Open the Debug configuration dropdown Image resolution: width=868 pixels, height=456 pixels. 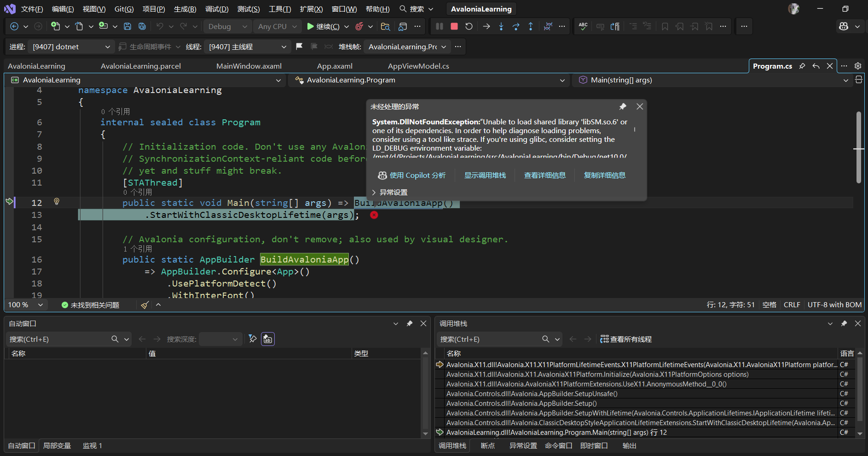(x=228, y=27)
